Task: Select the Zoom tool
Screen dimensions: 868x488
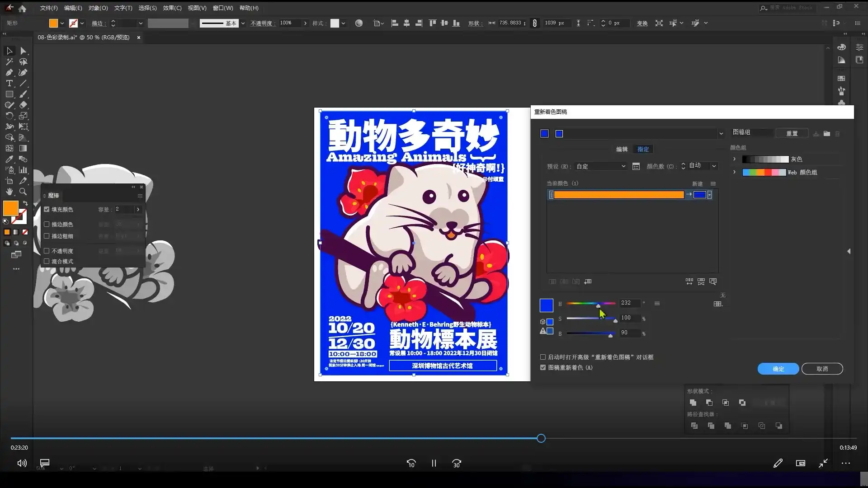Action: pyautogui.click(x=24, y=191)
